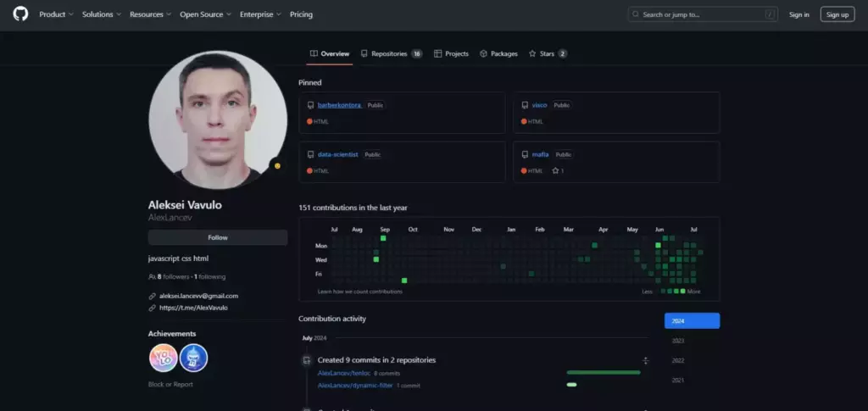The width and height of the screenshot is (868, 411).
Task: Open the Stars tab
Action: (548, 53)
